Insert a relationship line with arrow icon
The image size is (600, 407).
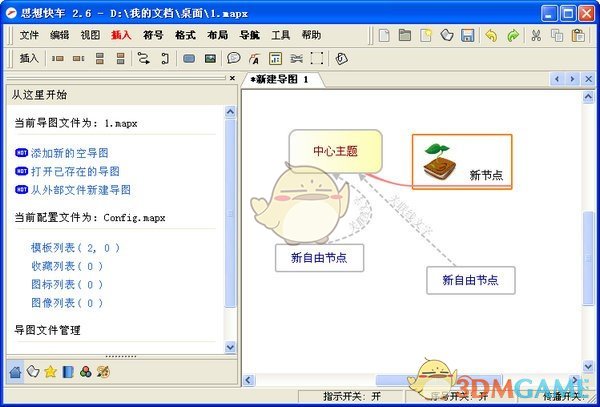143,59
